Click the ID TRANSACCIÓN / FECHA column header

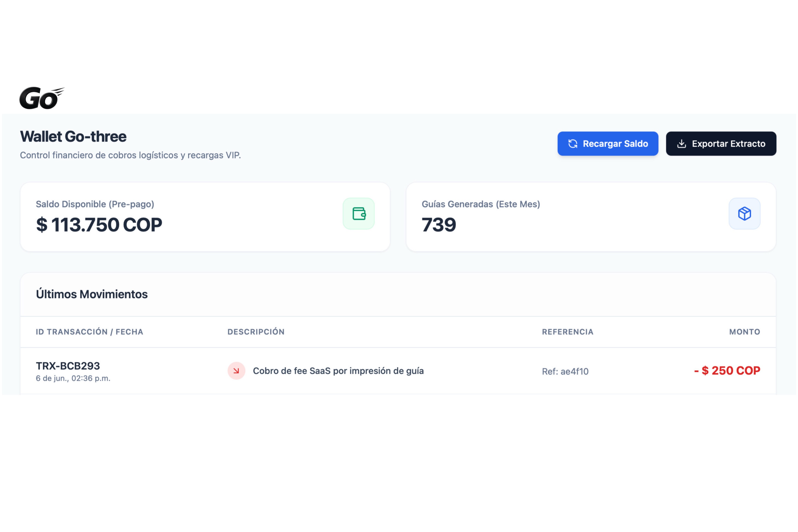[x=90, y=332]
